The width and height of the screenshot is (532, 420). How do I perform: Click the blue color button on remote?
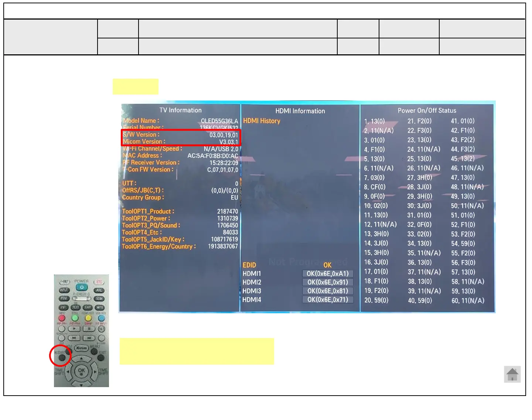pos(102,318)
